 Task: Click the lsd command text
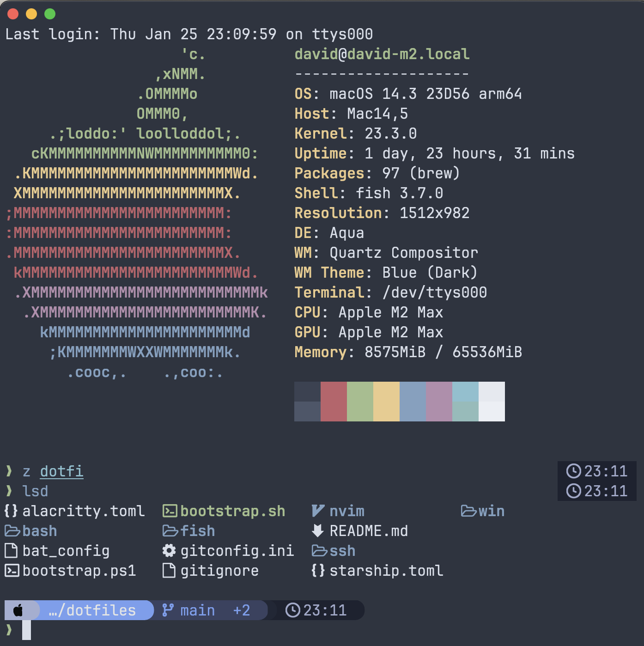click(35, 491)
